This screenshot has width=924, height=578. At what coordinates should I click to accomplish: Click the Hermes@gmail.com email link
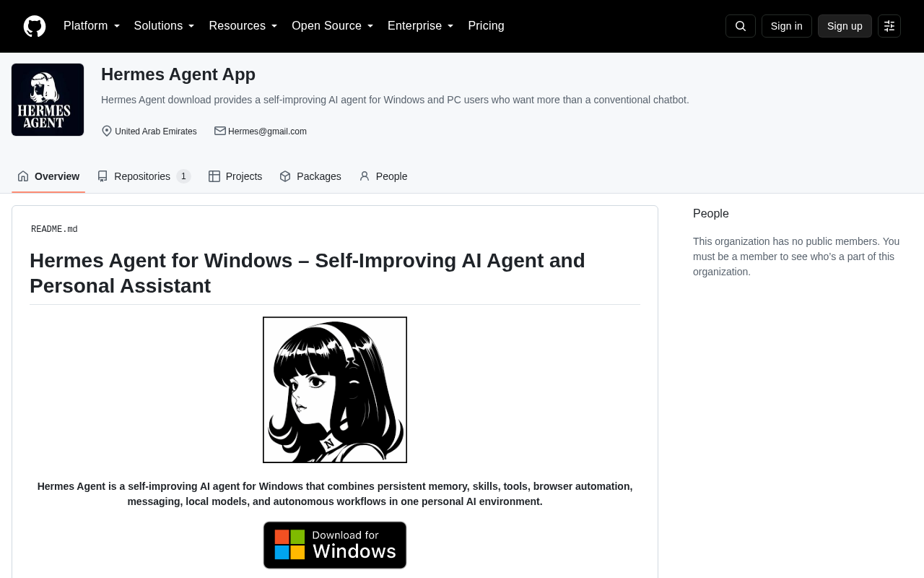[267, 131]
